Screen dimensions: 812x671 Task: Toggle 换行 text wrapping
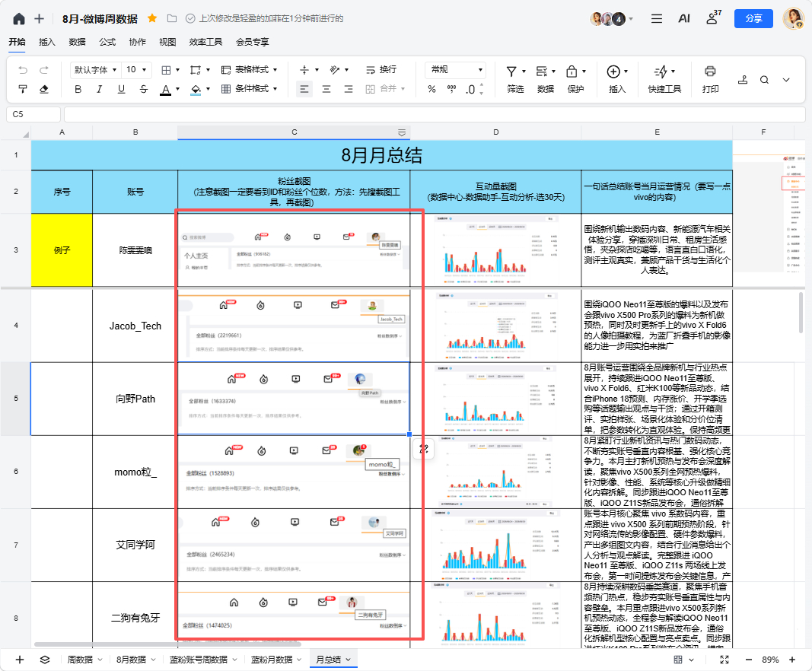(x=381, y=69)
